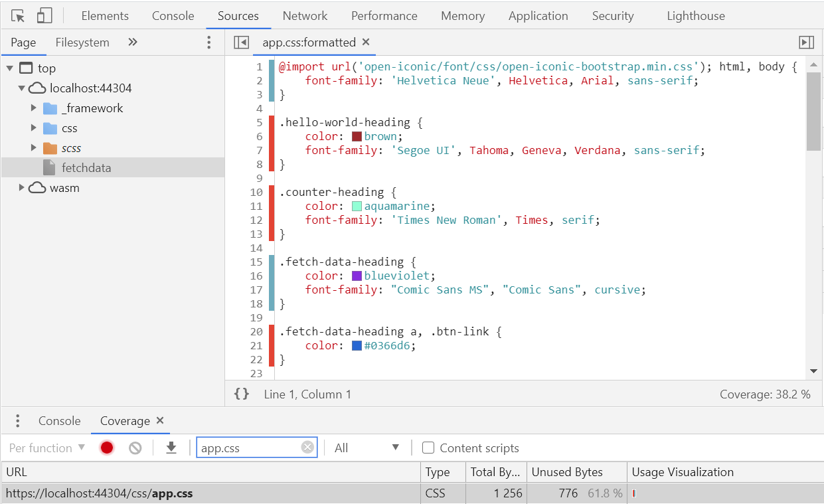Start coverage recording with the red record button
Image resolution: width=824 pixels, height=504 pixels.
point(106,447)
